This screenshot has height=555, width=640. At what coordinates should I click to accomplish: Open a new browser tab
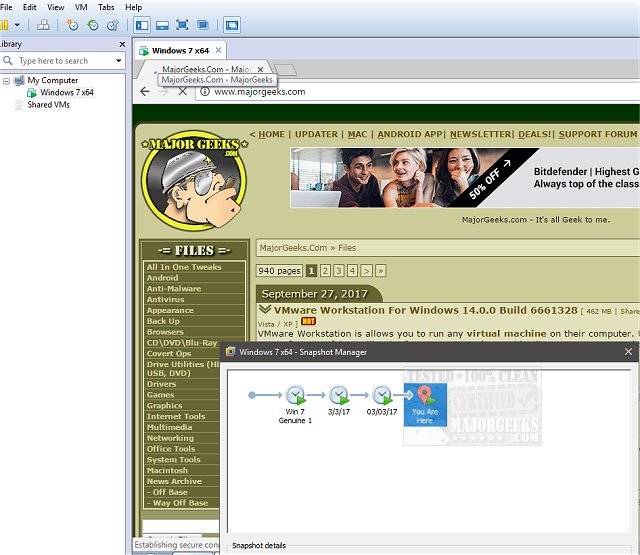[x=285, y=70]
